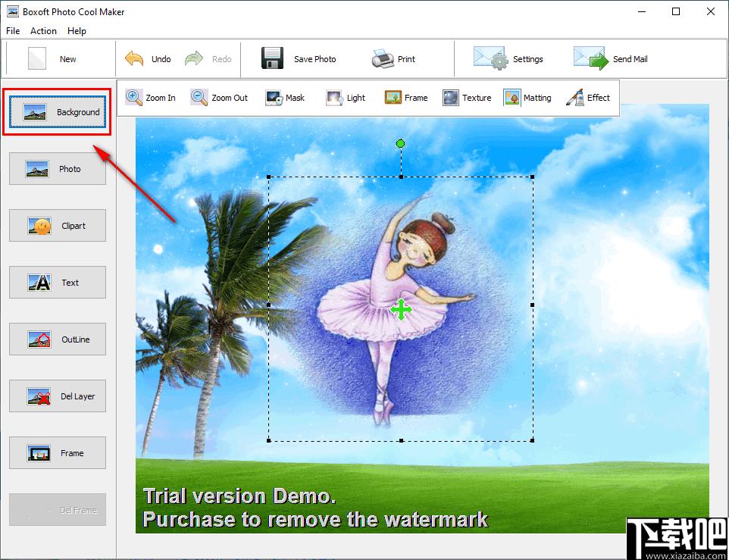Choose Frame in the top toolbar
The image size is (729, 560).
tap(406, 98)
